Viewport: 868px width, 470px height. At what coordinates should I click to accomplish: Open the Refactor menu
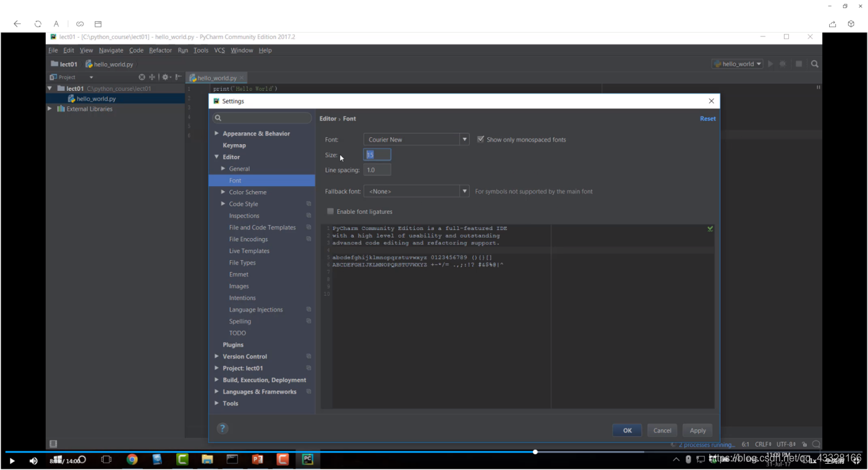(160, 50)
